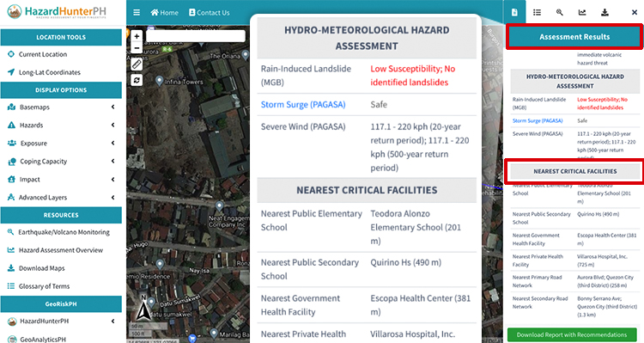Open the list tab icon in right panel
The image size is (644, 343).
point(537,12)
